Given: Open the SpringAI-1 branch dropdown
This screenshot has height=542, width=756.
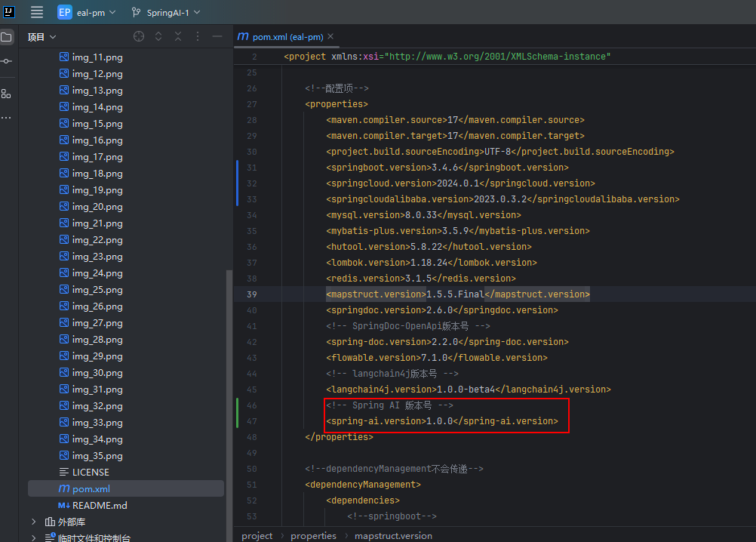Looking at the screenshot, I should point(166,13).
